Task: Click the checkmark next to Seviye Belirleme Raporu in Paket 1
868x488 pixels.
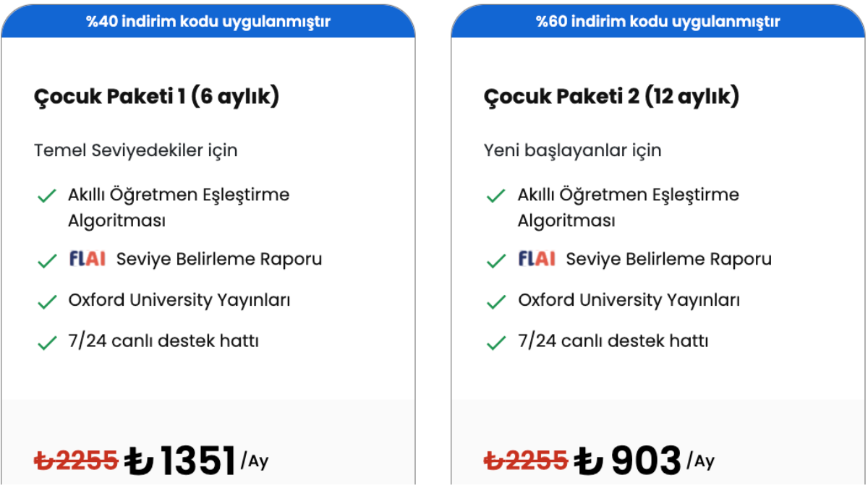Action: pyautogui.click(x=47, y=261)
